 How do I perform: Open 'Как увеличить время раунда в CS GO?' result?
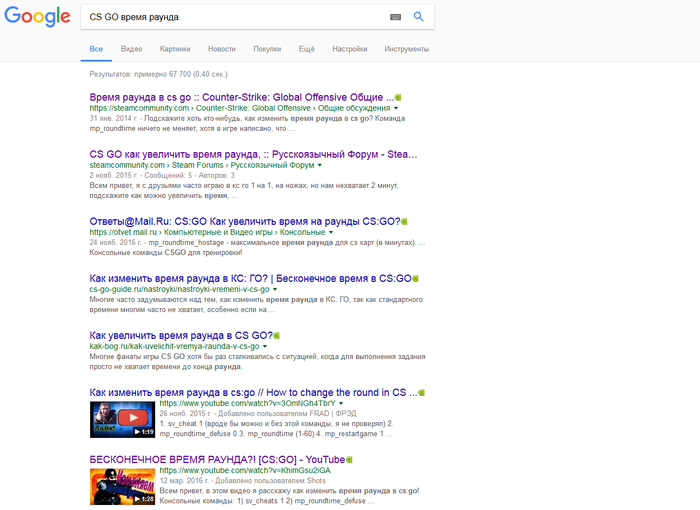181,336
